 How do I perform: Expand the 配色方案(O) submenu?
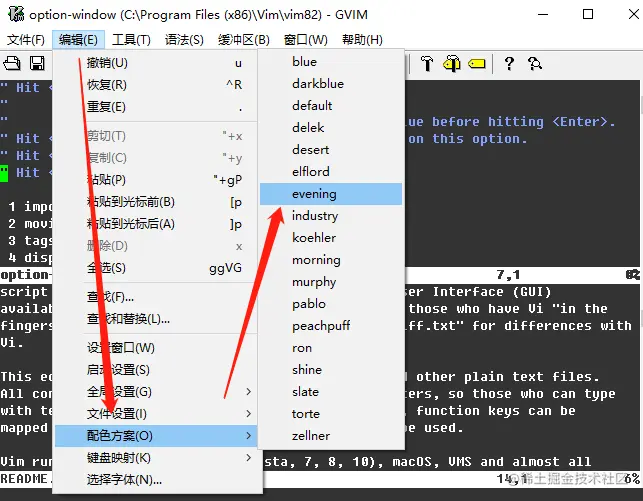click(156, 436)
